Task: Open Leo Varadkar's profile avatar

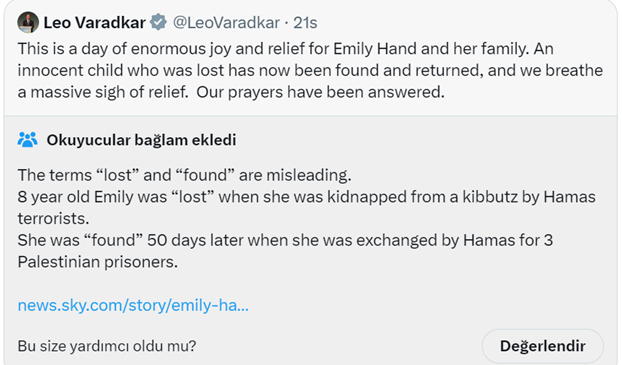Action: [28, 23]
